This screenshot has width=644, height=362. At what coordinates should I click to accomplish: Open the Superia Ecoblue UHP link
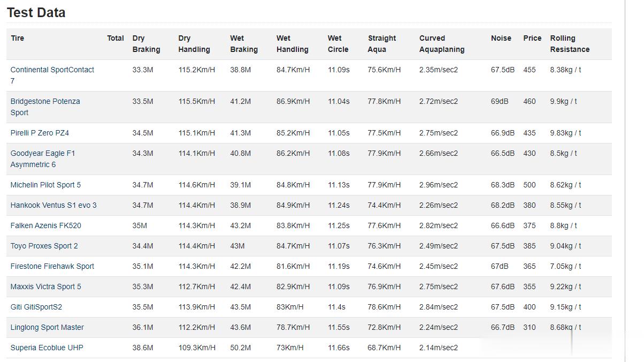(x=47, y=348)
